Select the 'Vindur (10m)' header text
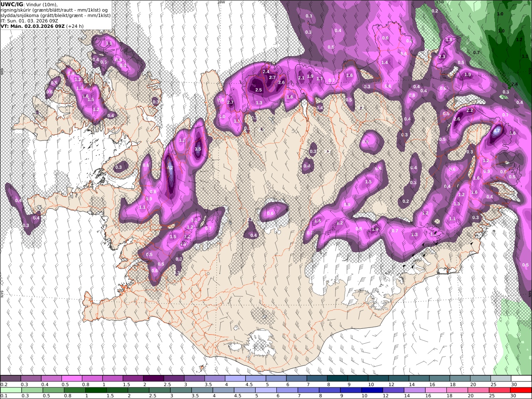532x399 pixels. tap(42, 4)
